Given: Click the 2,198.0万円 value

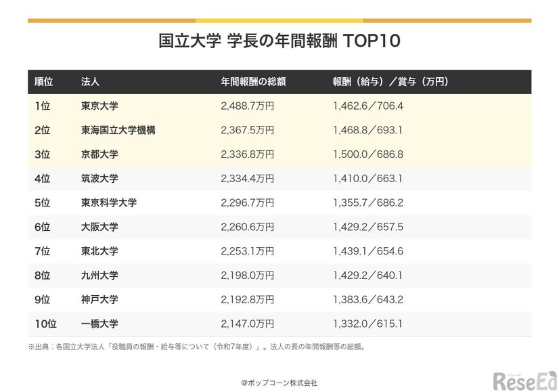Looking at the screenshot, I should pos(248,276).
